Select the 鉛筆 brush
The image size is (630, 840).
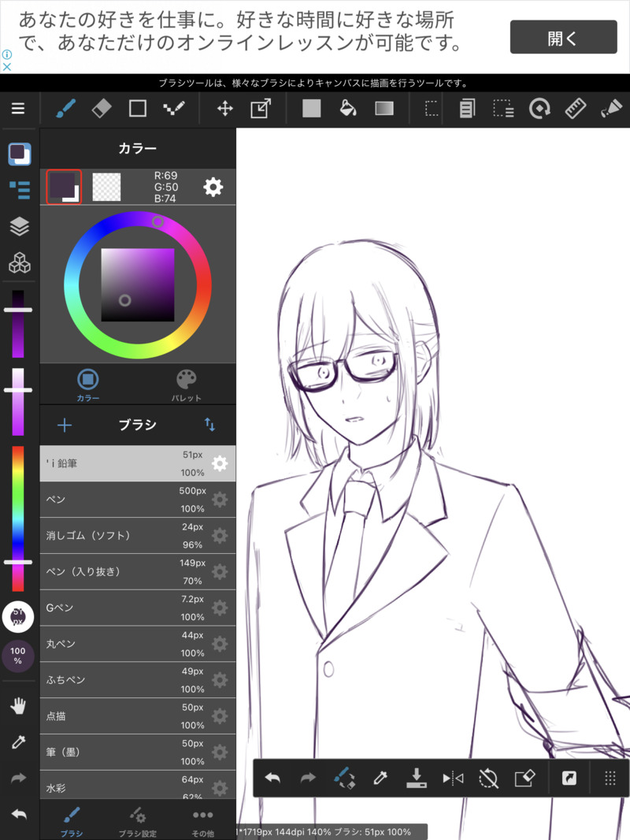(138, 463)
